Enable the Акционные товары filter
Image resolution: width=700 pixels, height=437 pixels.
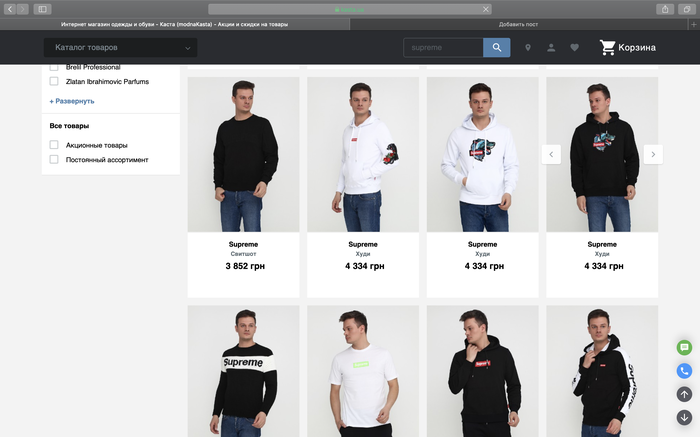54,145
